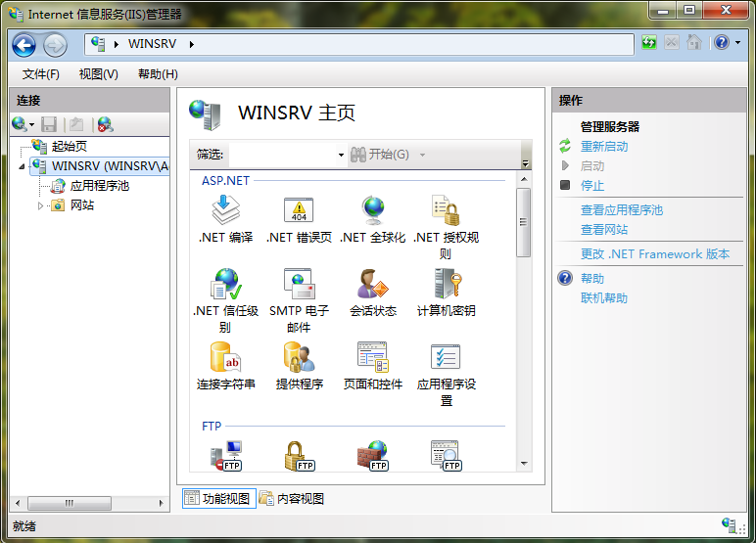Viewport: 756px width, 543px height.
Task: Open the 文件(F) menu
Action: [x=40, y=74]
